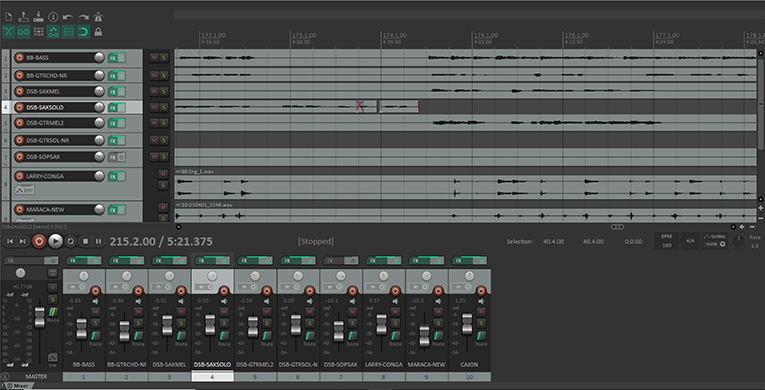Toggle master mono/stereo button in the mixer

pos(52,273)
